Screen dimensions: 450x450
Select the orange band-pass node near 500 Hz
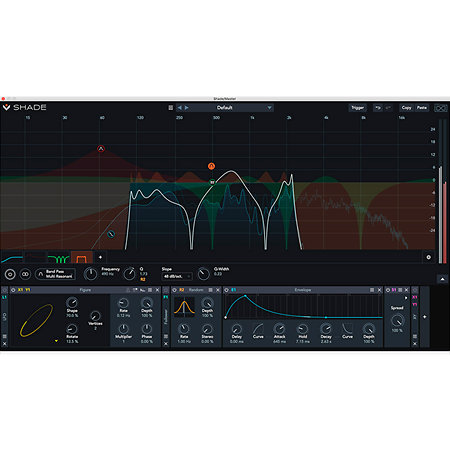[x=211, y=166]
